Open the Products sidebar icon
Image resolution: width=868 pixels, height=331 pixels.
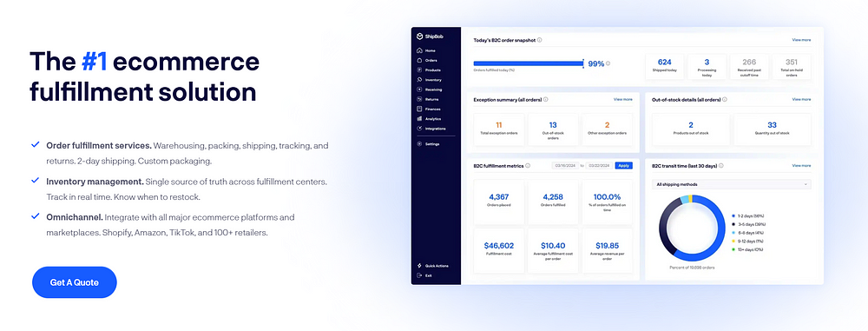419,70
